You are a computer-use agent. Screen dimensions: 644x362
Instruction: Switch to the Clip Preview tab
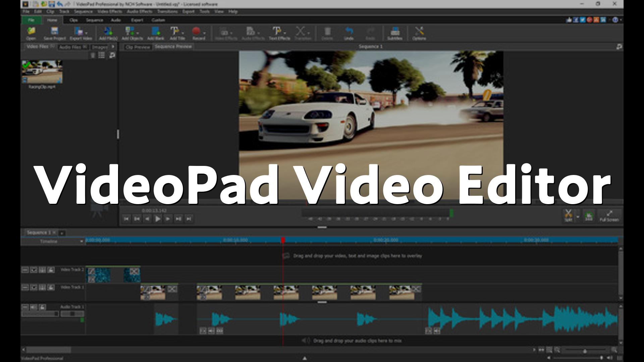point(138,47)
